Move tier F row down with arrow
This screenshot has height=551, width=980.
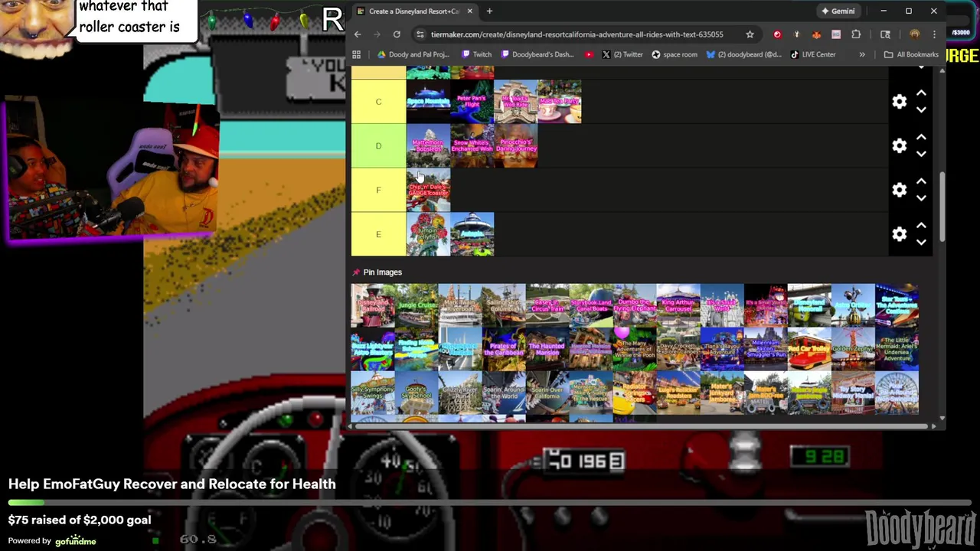coord(921,197)
